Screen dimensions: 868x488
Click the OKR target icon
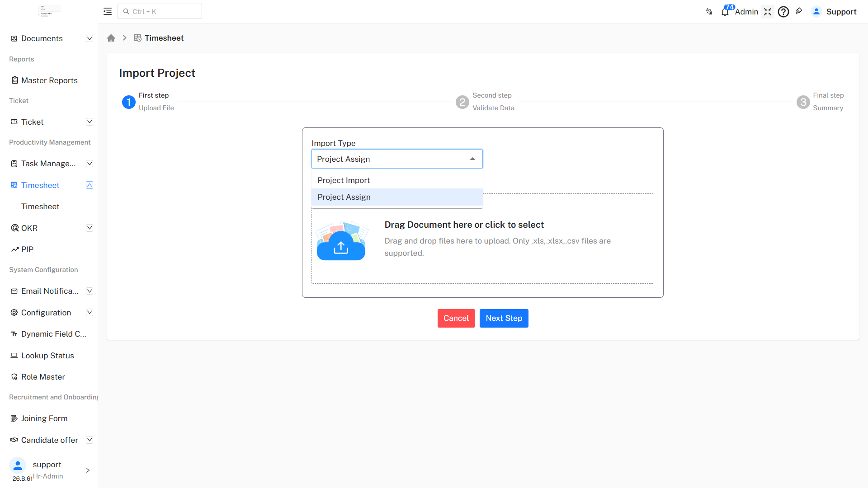(x=14, y=228)
